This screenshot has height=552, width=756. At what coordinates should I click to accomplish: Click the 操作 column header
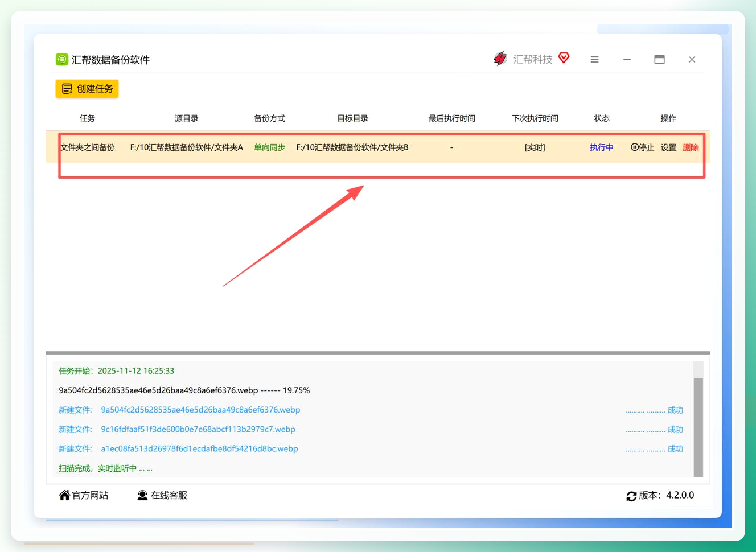[668, 118]
